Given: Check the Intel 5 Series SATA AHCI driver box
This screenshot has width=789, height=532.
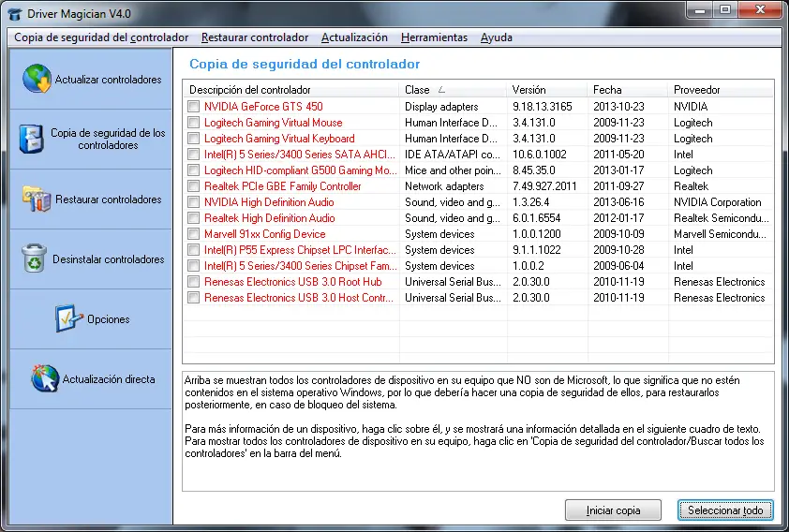Looking at the screenshot, I should coord(193,154).
